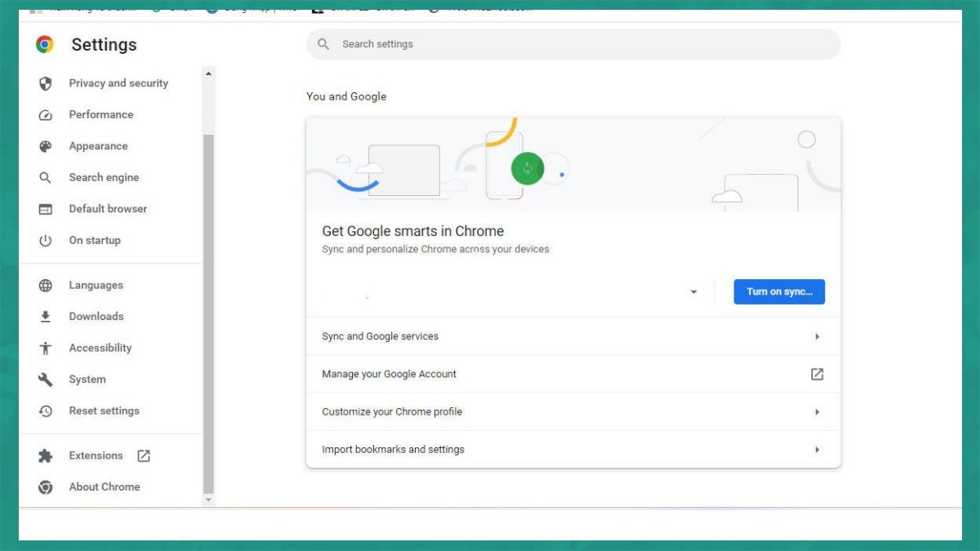This screenshot has height=551, width=980.
Task: Click the System wrench icon
Action: [45, 379]
